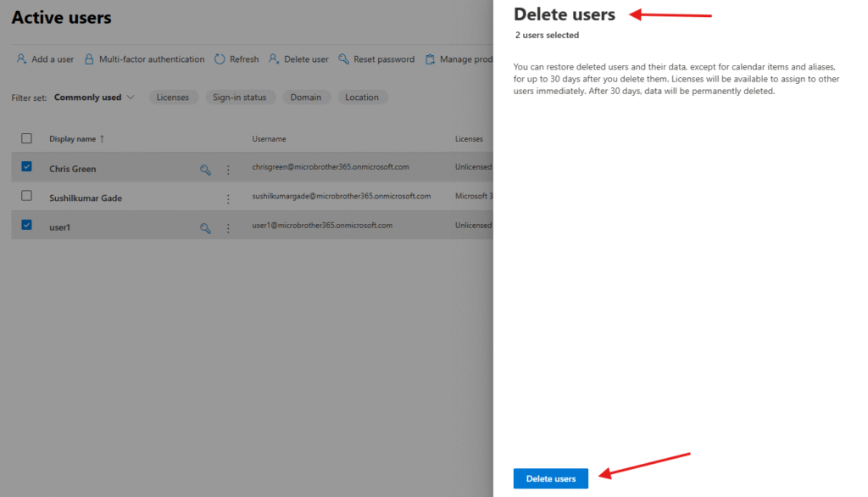Click the Refresh icon in toolbar
Viewport: 868px width, 497px height.
pos(220,59)
